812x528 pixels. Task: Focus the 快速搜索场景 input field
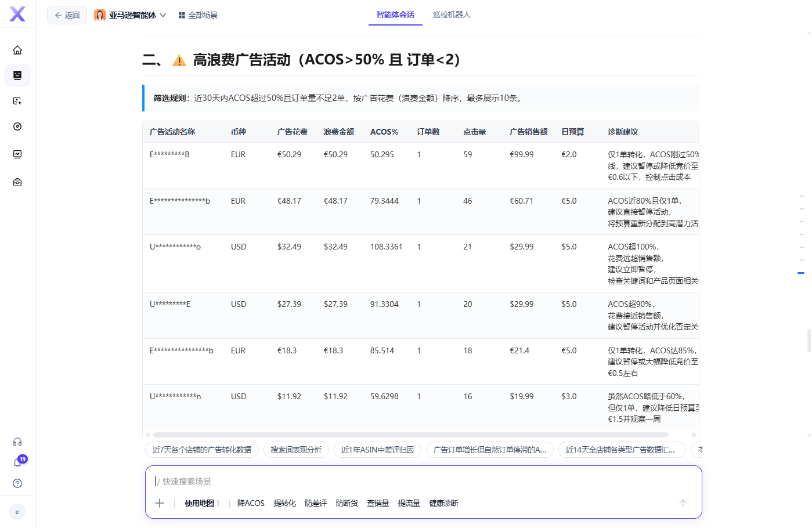coord(424,482)
